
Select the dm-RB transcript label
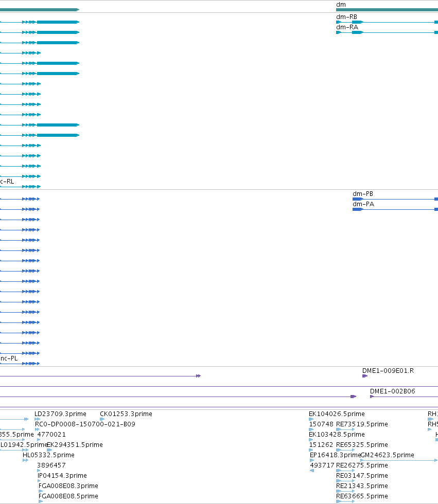(346, 16)
